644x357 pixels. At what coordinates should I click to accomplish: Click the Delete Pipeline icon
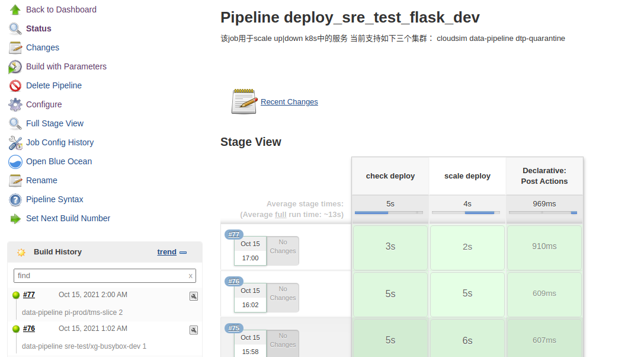(15, 85)
